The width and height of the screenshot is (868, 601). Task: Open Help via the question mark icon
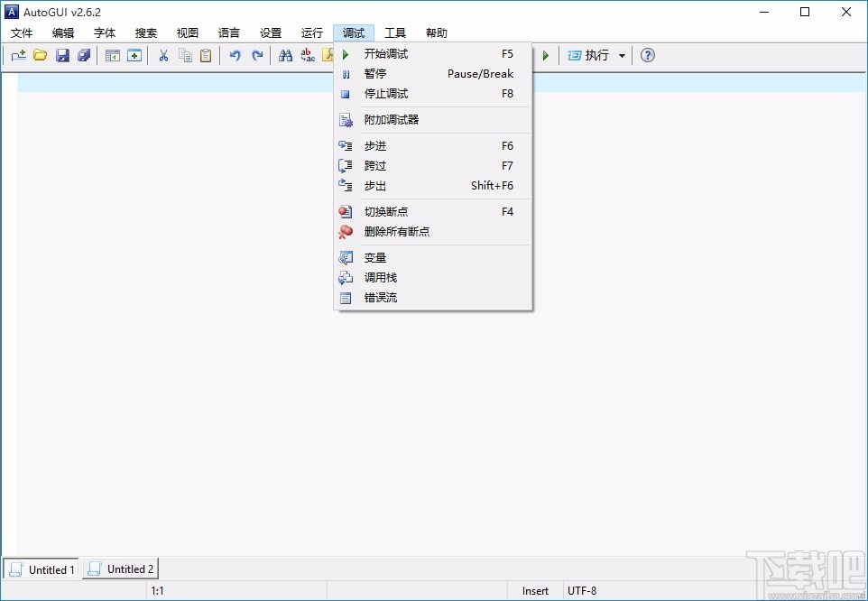[647, 55]
